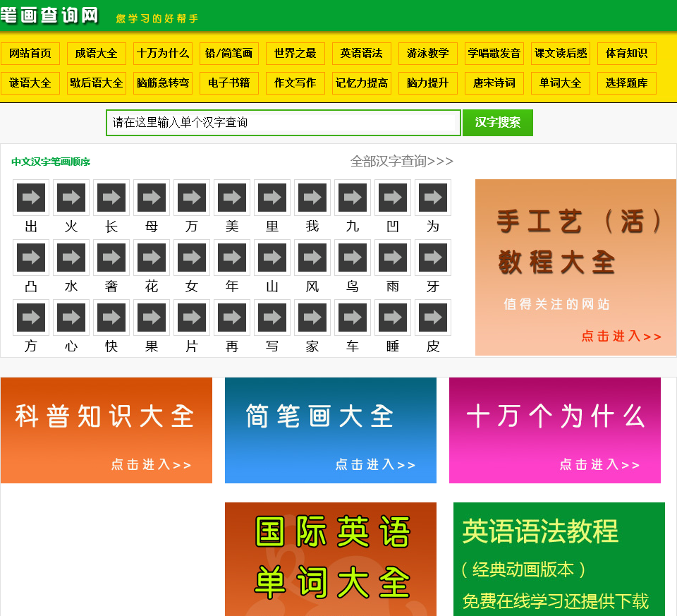
Task: Click the arrow icon above 出
Action: (x=30, y=198)
